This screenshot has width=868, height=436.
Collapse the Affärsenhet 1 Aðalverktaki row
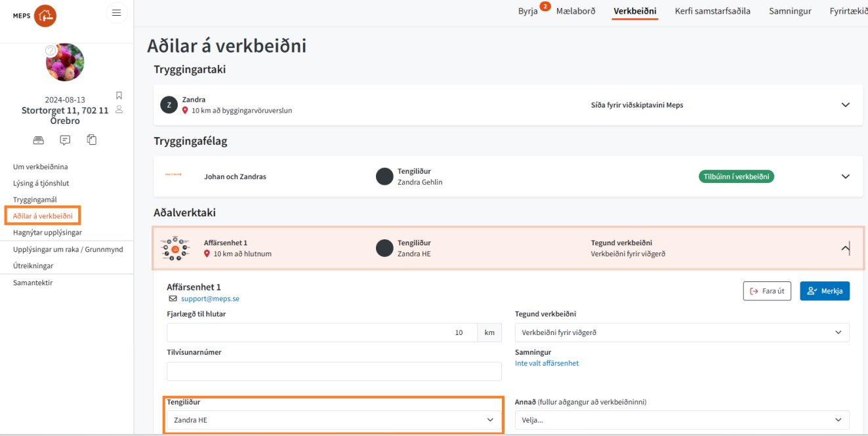point(846,248)
